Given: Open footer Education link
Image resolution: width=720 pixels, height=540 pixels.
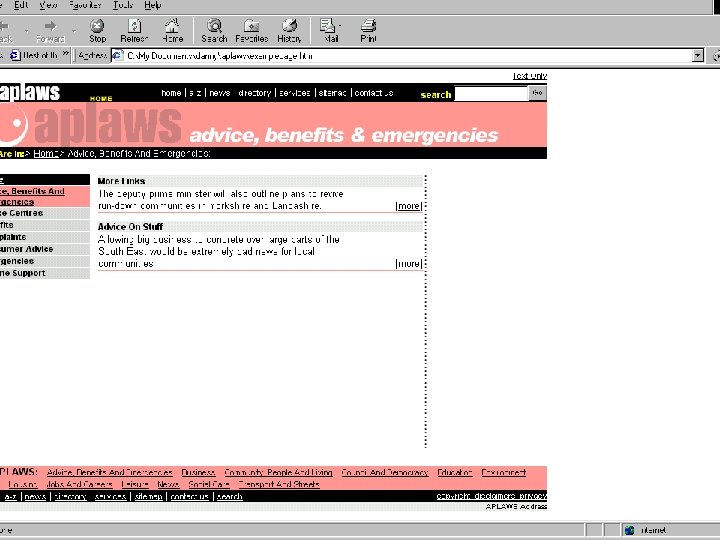Looking at the screenshot, I should [x=455, y=472].
